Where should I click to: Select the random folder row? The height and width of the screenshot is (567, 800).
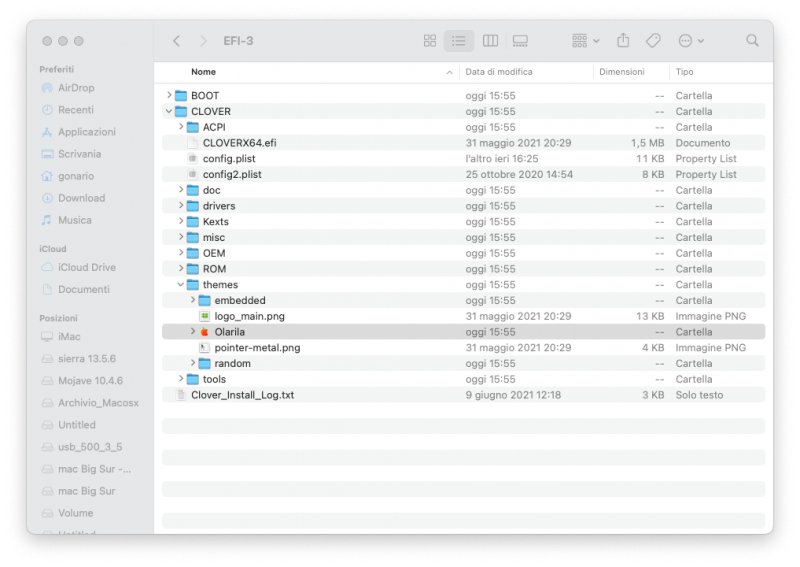point(463,363)
